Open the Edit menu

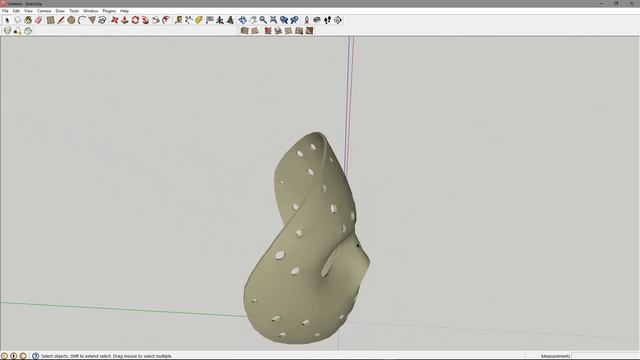[16, 11]
